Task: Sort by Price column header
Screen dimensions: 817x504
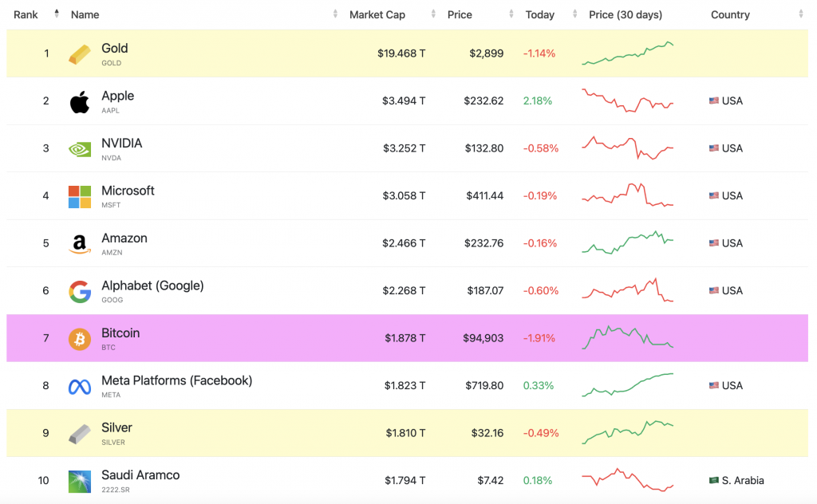Action: pos(460,14)
